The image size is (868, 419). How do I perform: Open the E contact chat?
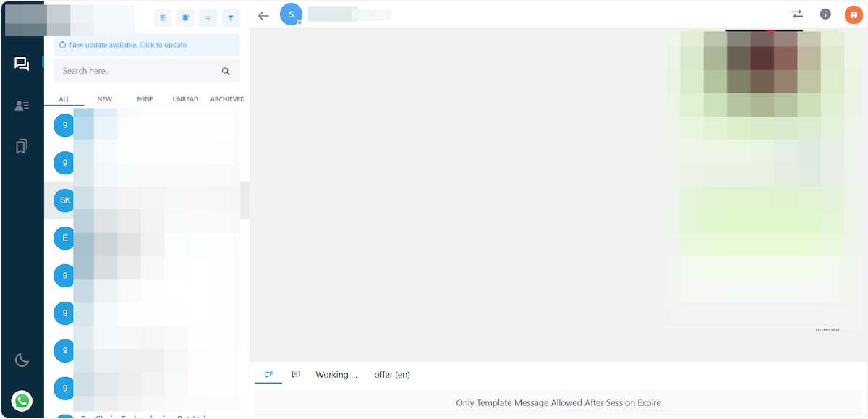coord(147,237)
